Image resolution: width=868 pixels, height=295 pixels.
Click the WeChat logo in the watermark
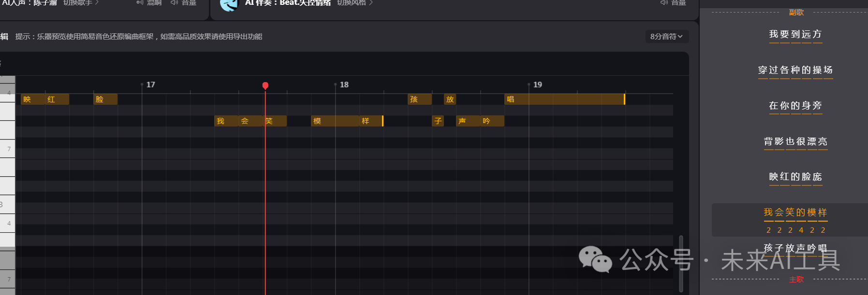pyautogui.click(x=595, y=259)
